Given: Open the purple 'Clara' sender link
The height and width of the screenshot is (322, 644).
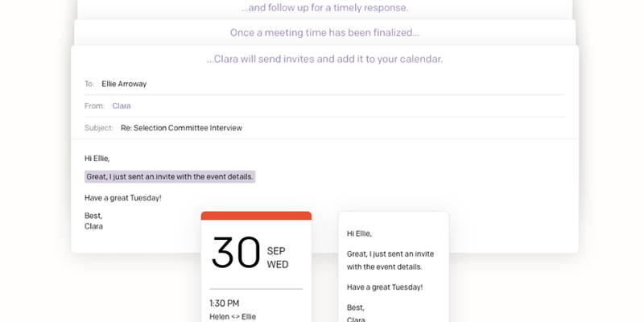Looking at the screenshot, I should (x=122, y=105).
